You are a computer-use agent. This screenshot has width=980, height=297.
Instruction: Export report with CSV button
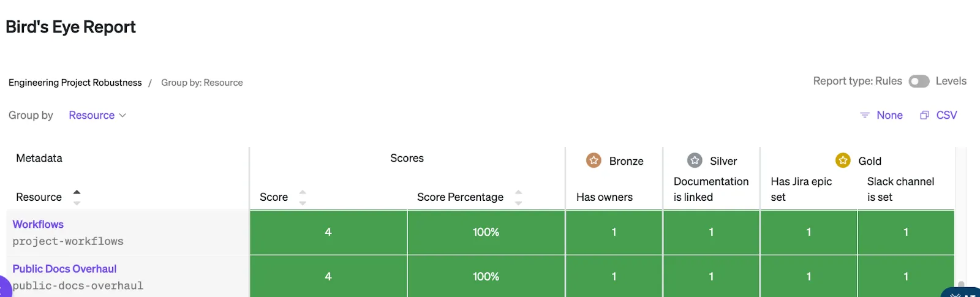tap(946, 115)
